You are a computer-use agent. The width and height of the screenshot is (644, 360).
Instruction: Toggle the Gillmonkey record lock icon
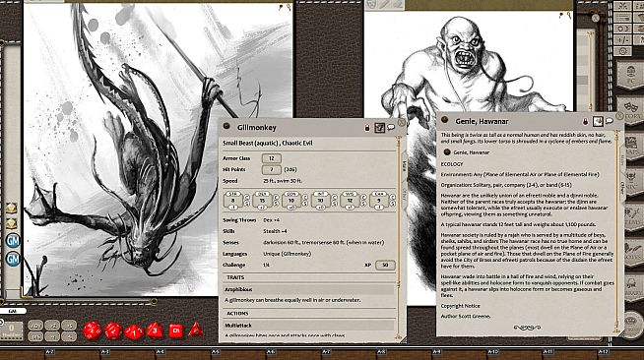(367, 128)
